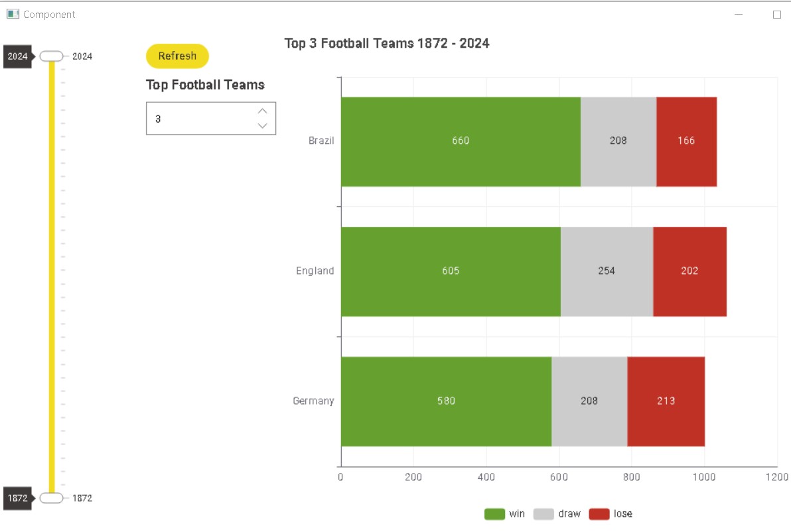The height and width of the screenshot is (532, 791).
Task: Click Germany's red 213 losses bar
Action: tap(666, 401)
